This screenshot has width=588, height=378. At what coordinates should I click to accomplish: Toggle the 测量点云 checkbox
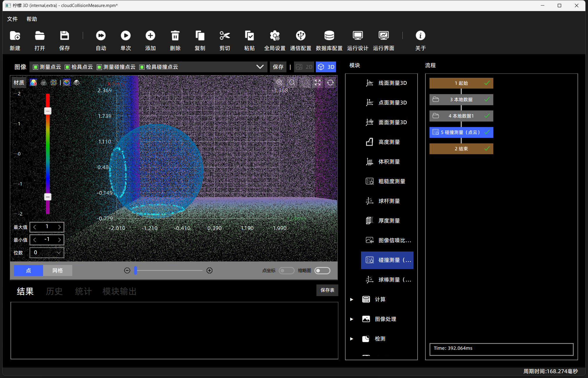pyautogui.click(x=36, y=67)
